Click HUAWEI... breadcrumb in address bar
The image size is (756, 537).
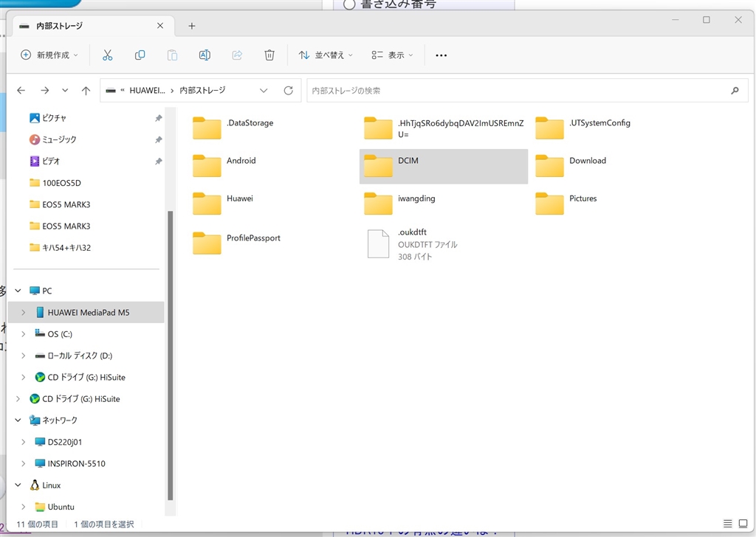[x=147, y=90]
